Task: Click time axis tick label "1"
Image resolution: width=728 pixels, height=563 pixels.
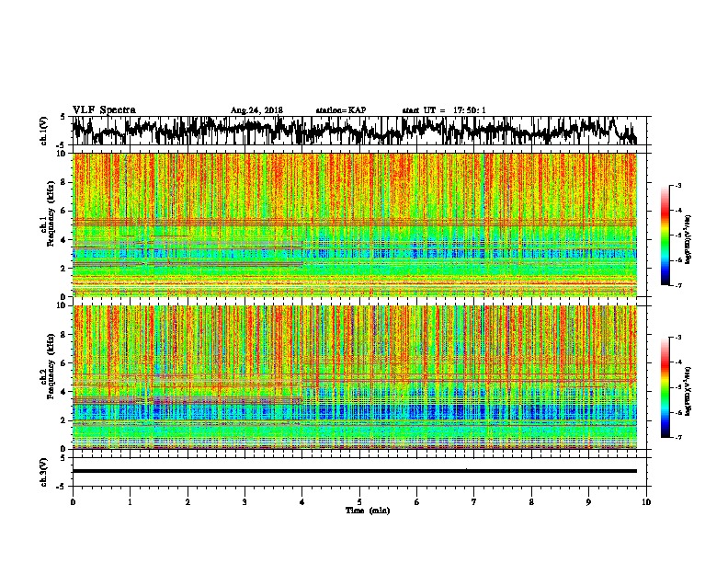Action: coord(130,502)
